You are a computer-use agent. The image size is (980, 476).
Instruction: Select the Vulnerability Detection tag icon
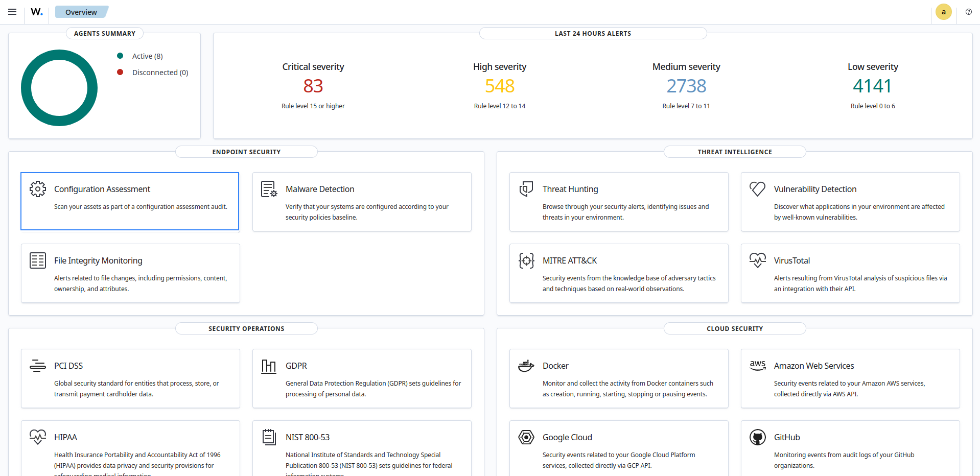(x=758, y=189)
